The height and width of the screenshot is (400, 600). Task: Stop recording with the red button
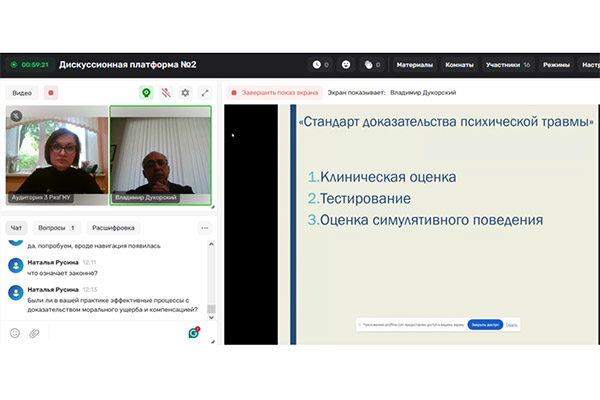click(51, 92)
